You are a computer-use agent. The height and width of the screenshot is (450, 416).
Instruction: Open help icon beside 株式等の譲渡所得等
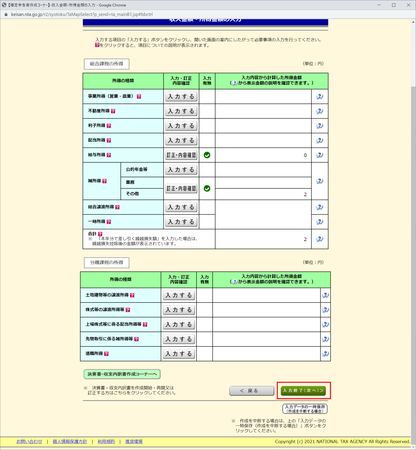click(x=128, y=310)
